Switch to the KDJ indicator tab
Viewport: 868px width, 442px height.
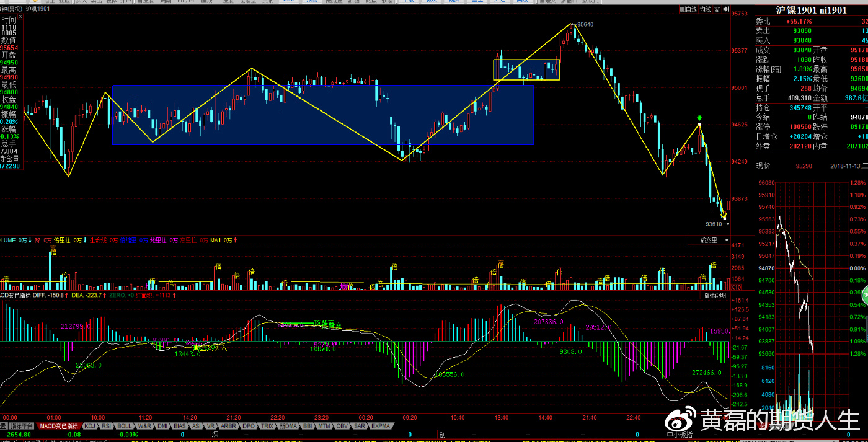(90, 426)
